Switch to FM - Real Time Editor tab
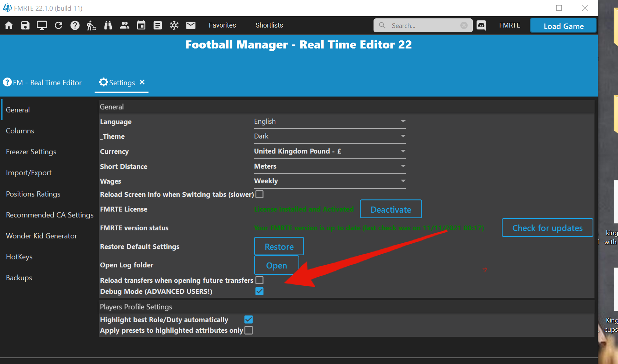Image resolution: width=618 pixels, height=364 pixels. pyautogui.click(x=42, y=83)
